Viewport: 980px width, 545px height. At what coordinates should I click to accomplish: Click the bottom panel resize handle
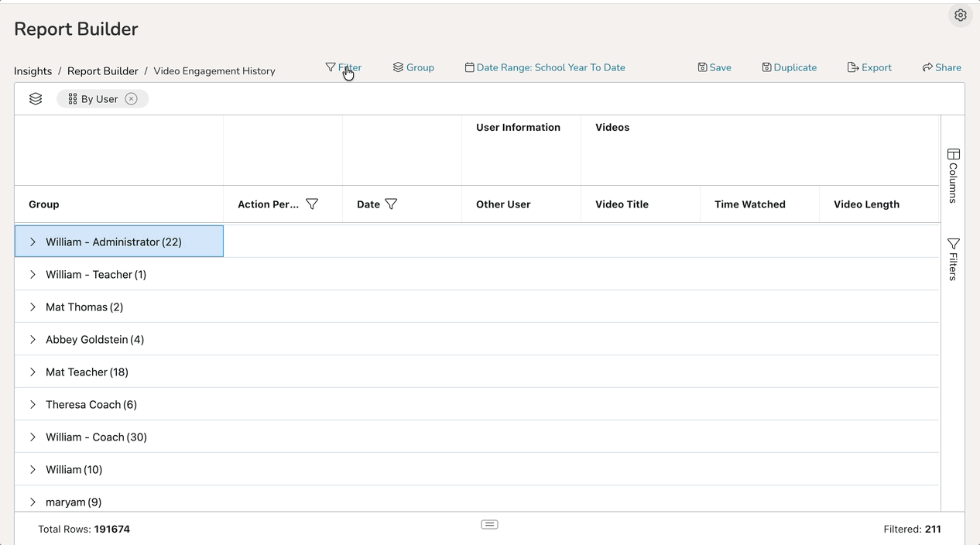click(x=489, y=525)
